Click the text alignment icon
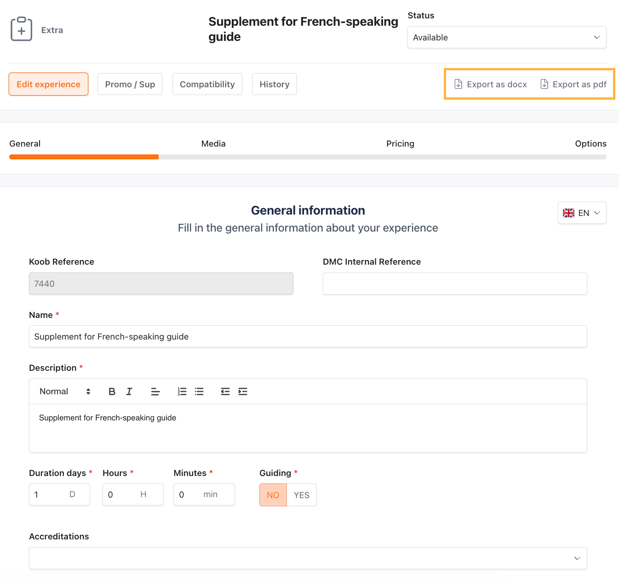Viewport: 619px width, 578px height. [x=155, y=392]
